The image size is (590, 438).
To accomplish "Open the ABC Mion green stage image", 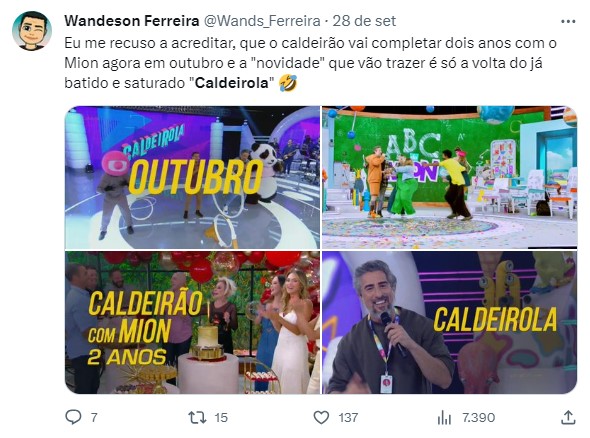I will pos(449,177).
